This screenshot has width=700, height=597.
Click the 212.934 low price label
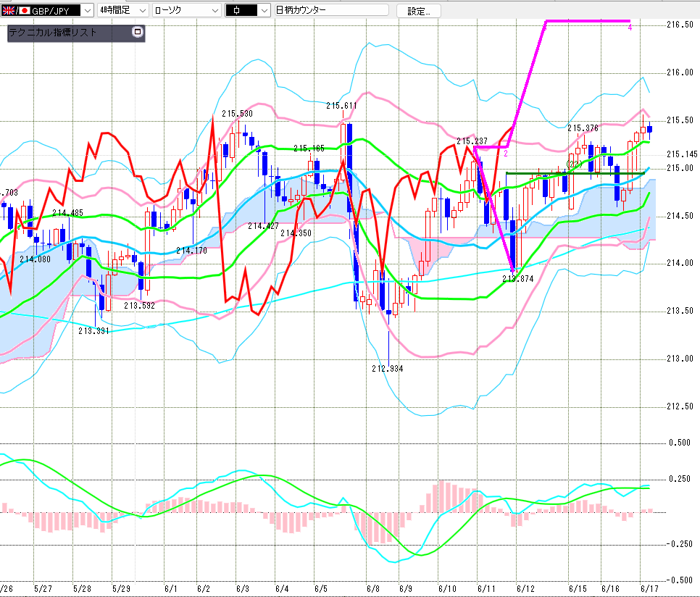pyautogui.click(x=388, y=369)
